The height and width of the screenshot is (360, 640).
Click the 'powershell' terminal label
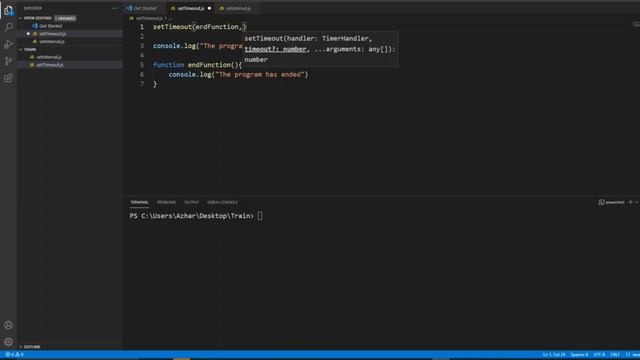click(615, 202)
